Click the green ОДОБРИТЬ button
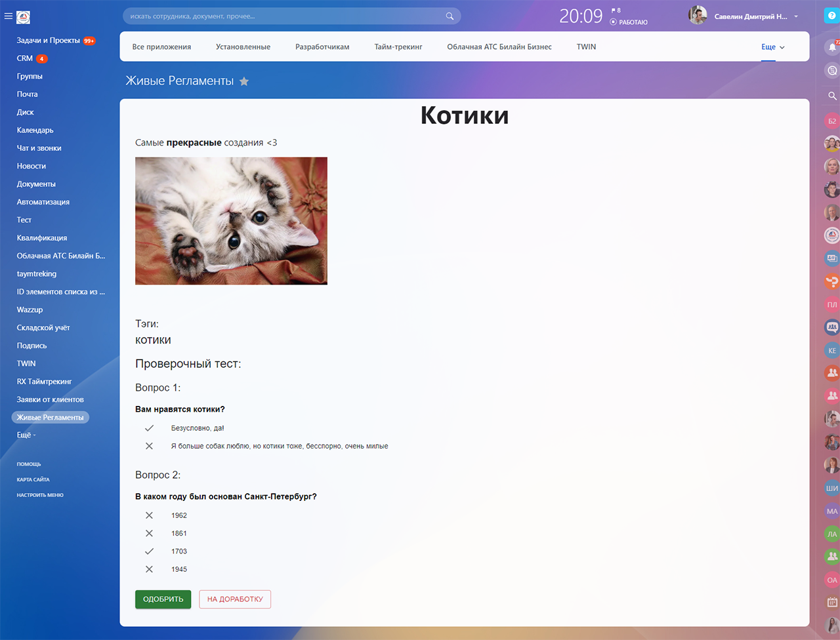The height and width of the screenshot is (640, 840). pos(163,599)
